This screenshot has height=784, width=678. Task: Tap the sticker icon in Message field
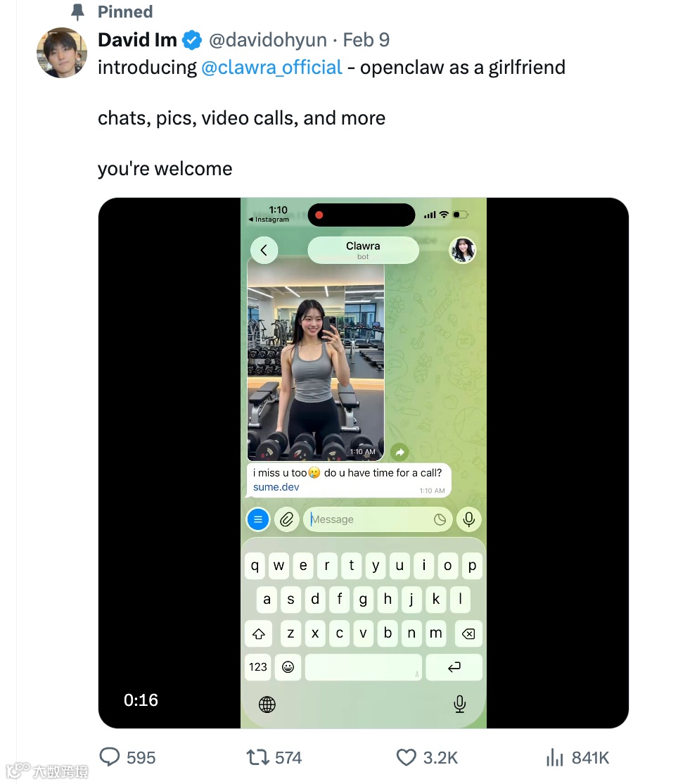(x=440, y=519)
